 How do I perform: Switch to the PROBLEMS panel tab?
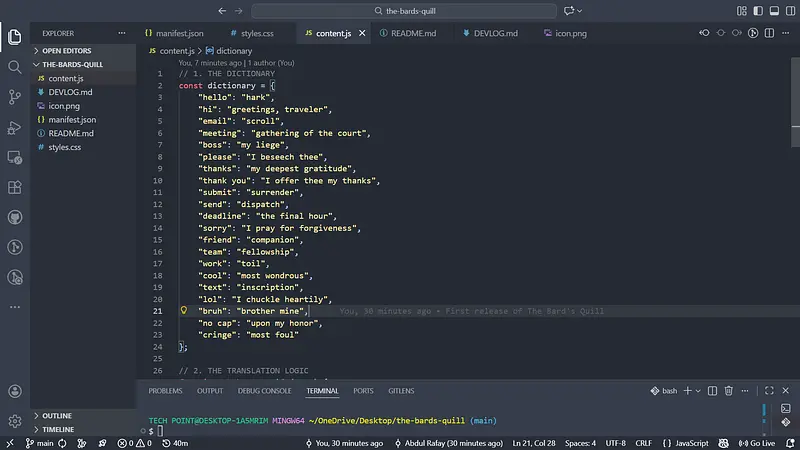point(165,390)
